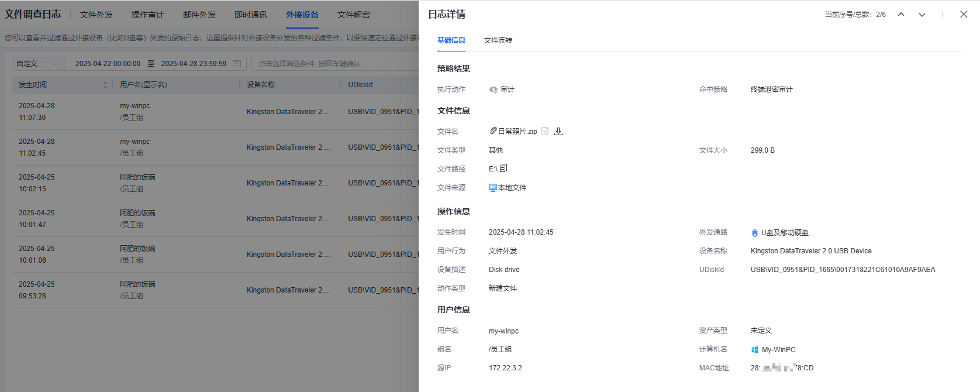Go to next log entry with down arrow
The width and height of the screenshot is (980, 392).
click(x=922, y=15)
